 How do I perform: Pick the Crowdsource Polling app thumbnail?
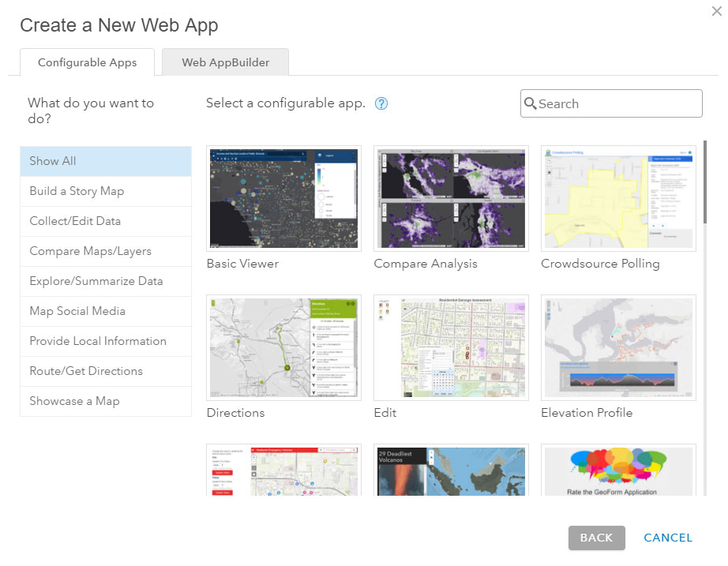coord(618,198)
